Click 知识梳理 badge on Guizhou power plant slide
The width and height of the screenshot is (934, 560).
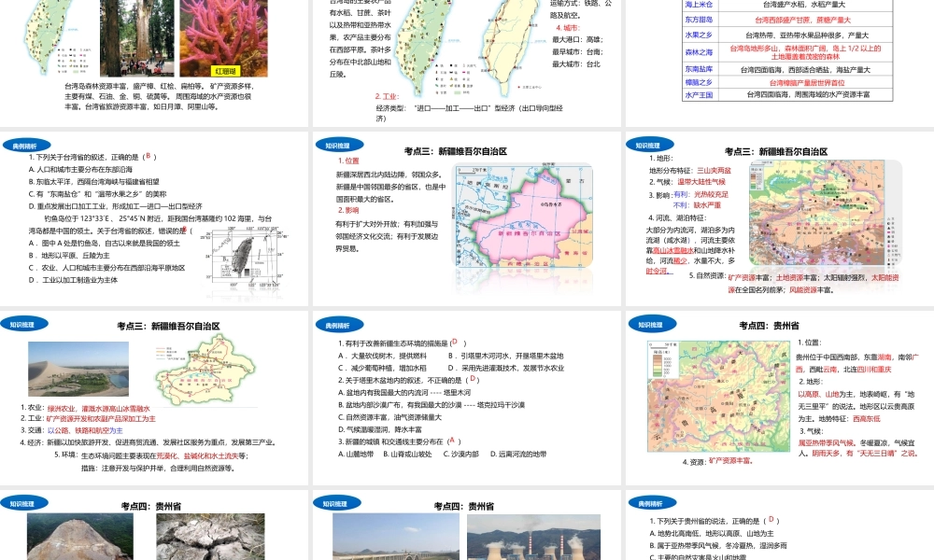(336, 504)
